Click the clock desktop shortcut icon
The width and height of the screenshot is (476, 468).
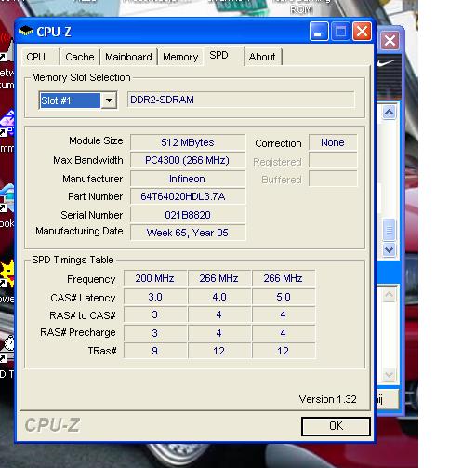(x=8, y=343)
